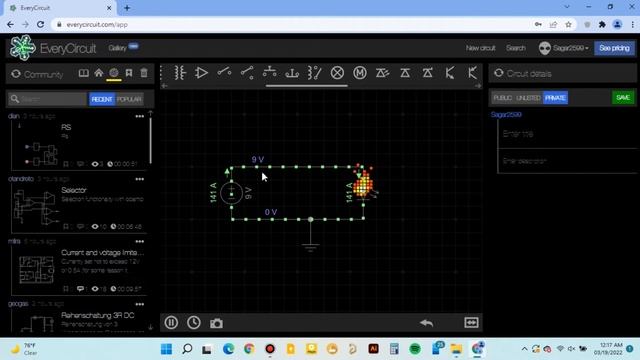640x360 pixels.
Task: Take a snapshot with the camera icon
Action: click(216, 323)
